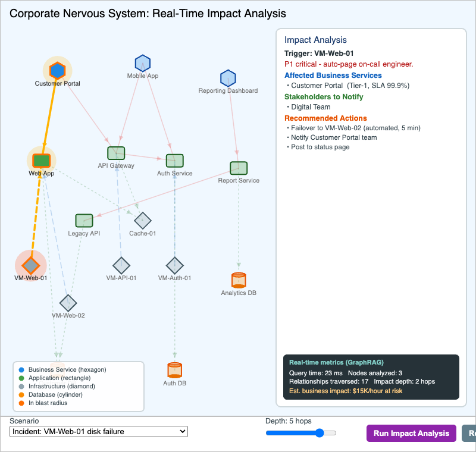
Task: Click 'Stakeholders to Notify' heading
Action: [324, 97]
